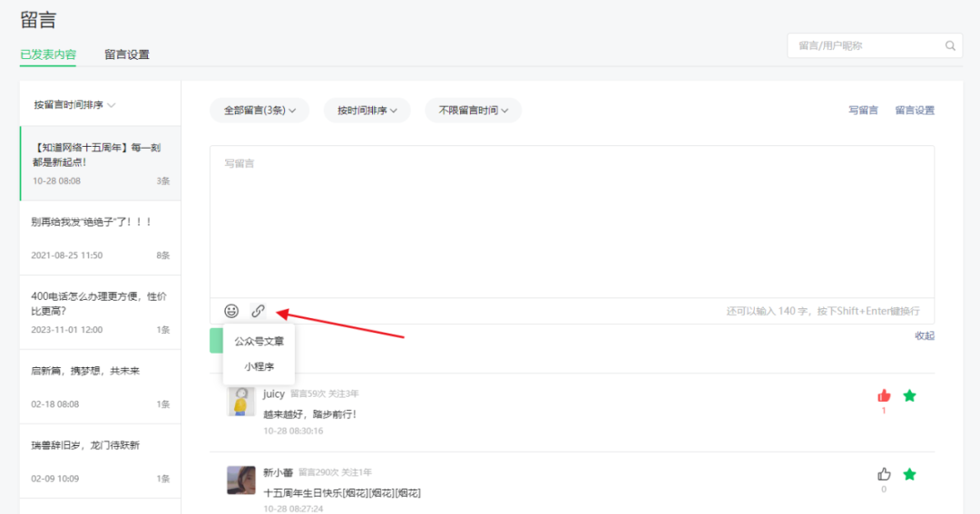Click the search magnifier icon
The image size is (980, 514).
[950, 45]
